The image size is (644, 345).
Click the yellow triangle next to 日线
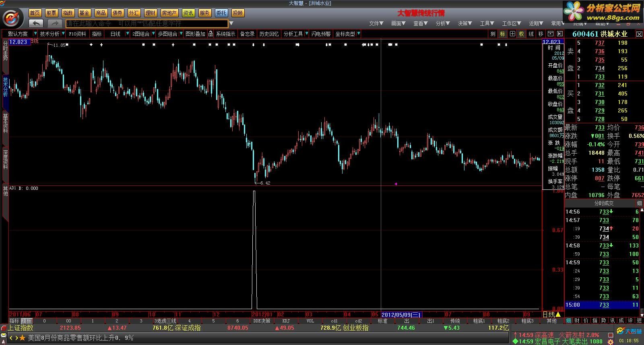pos(558,314)
